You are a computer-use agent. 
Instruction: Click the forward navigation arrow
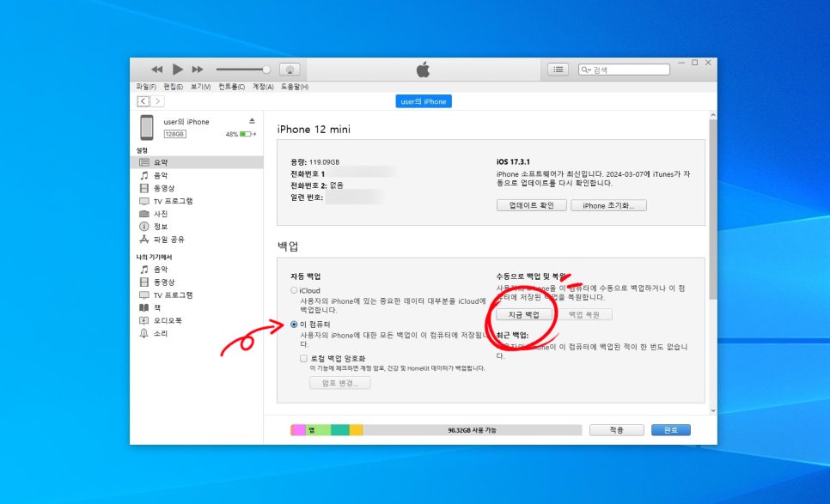coord(158,101)
